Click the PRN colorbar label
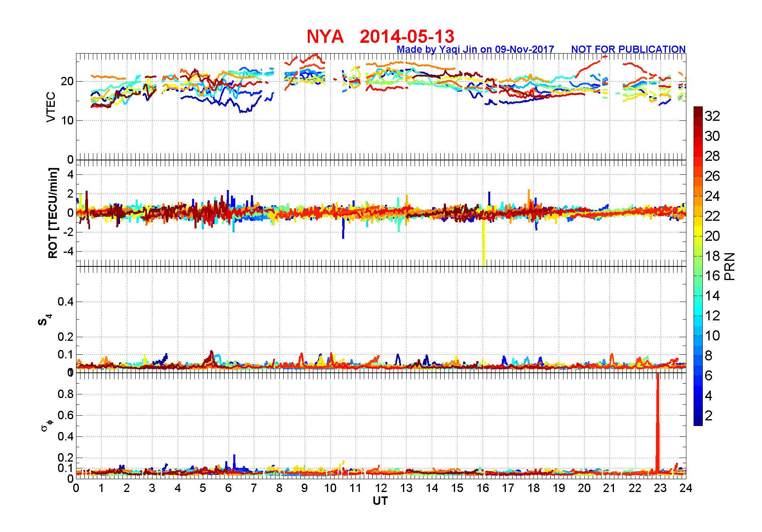 730,266
